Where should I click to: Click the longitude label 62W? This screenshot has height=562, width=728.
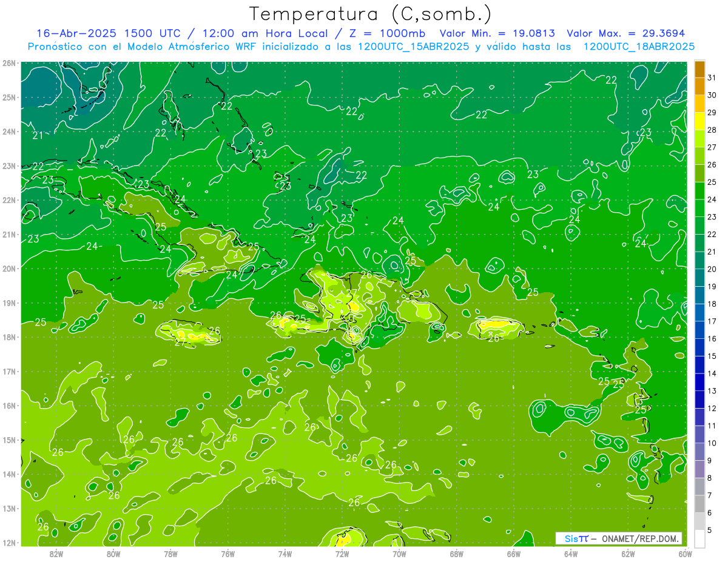tap(628, 554)
